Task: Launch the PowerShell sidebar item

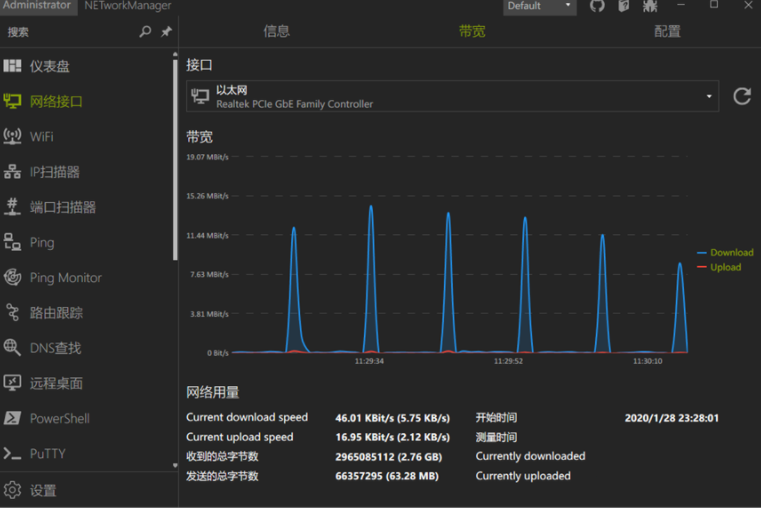Action: pos(59,418)
